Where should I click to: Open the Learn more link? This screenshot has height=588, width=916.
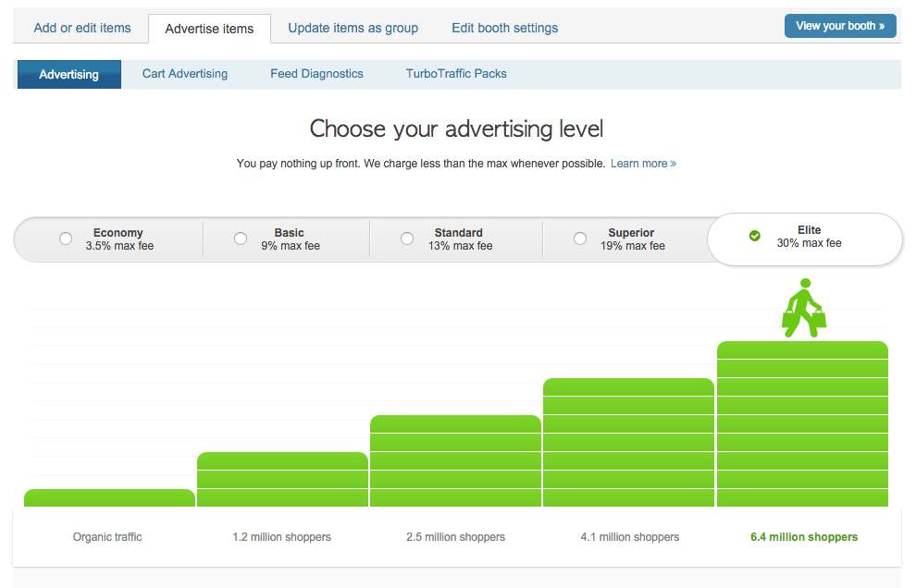[643, 164]
